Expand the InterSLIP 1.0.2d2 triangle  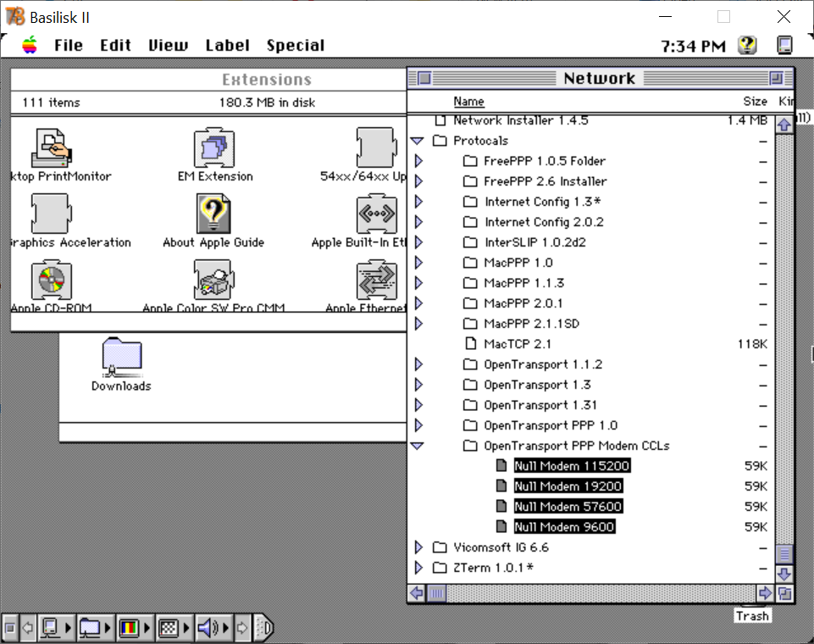tap(419, 242)
